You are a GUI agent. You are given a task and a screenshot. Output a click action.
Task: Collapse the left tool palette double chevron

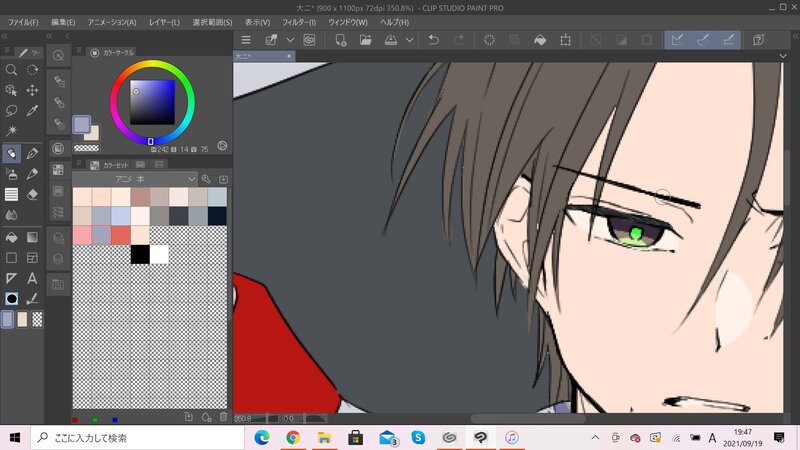(4, 36)
